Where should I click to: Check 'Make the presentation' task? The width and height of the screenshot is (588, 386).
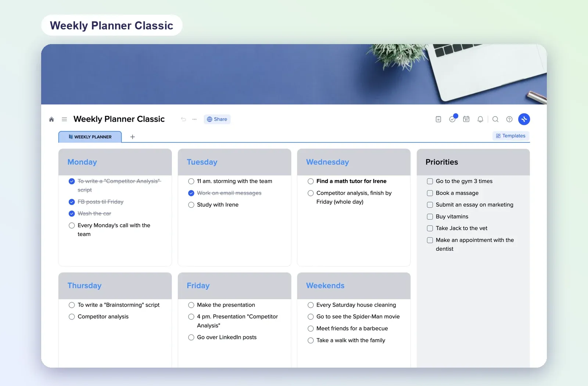pyautogui.click(x=191, y=305)
